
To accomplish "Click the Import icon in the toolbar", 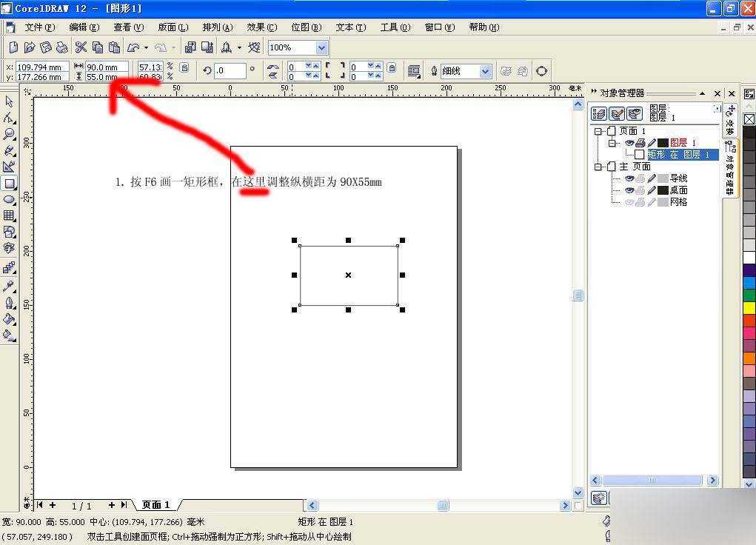I will click(x=190, y=47).
